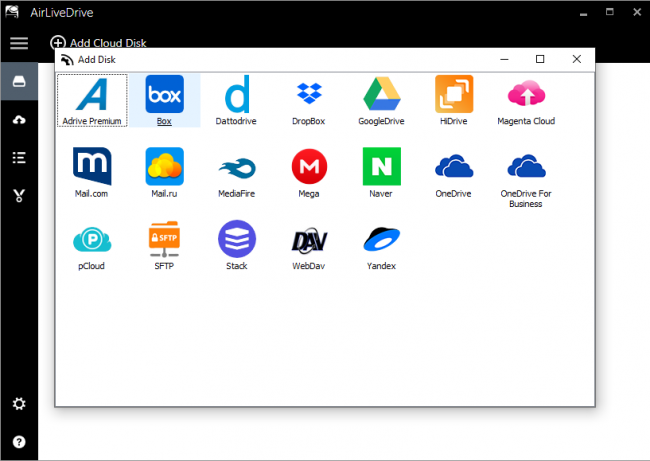
Task: Choose the Box cloud storage icon
Action: tap(164, 96)
